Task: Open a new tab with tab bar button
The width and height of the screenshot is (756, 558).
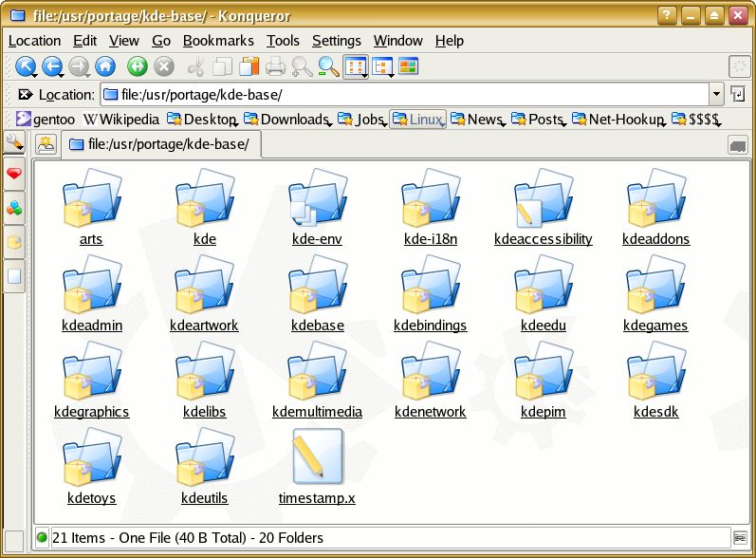Action: pos(46,144)
